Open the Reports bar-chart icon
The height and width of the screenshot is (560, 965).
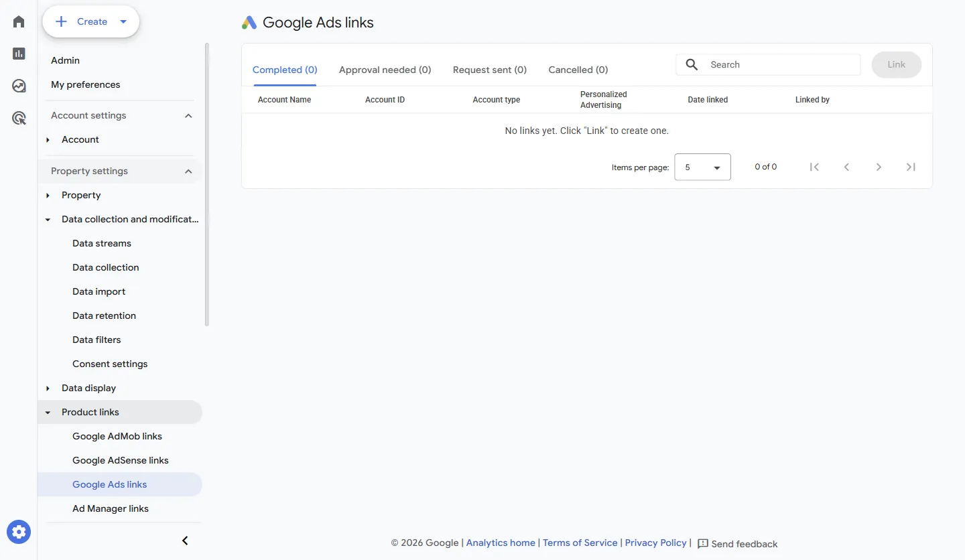[19, 54]
